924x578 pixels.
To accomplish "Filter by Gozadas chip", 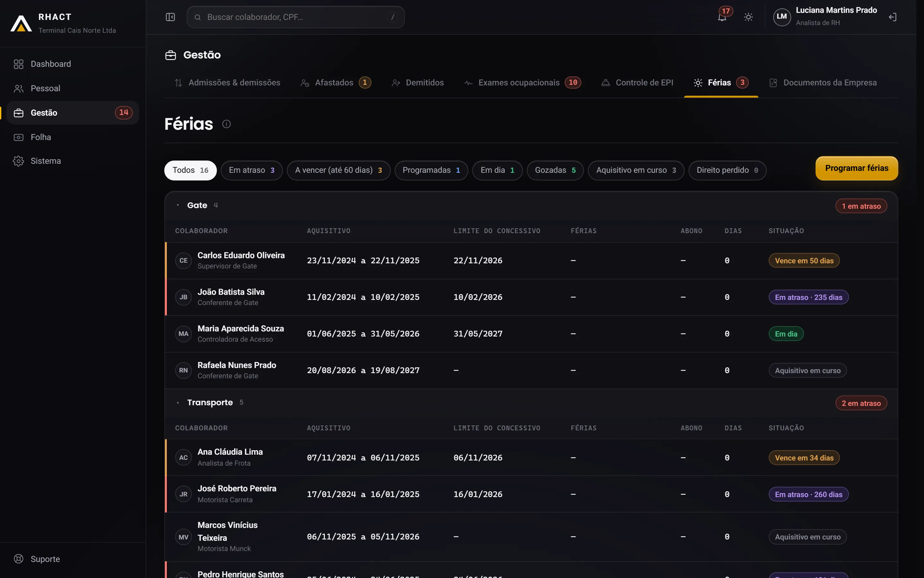I will coord(555,170).
